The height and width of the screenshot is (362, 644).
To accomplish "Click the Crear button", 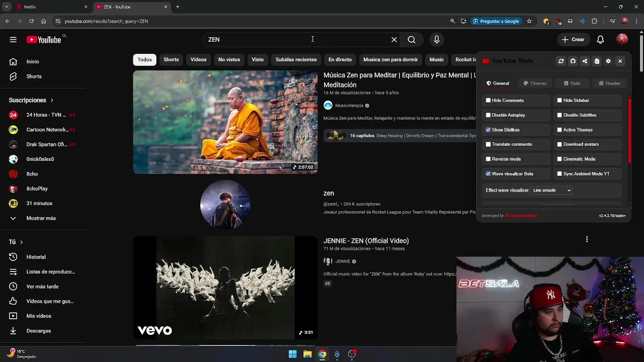I will (x=573, y=40).
